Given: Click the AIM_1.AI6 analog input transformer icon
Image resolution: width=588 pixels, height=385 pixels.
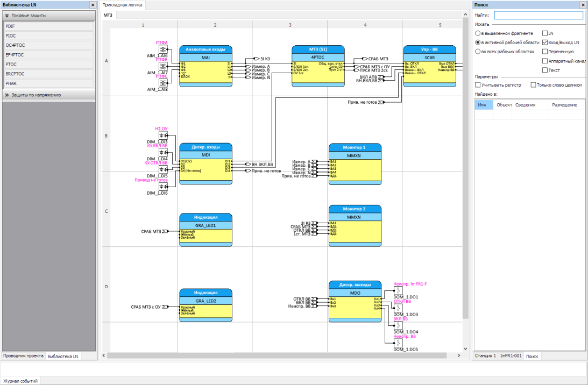Looking at the screenshot, I should point(162,49).
